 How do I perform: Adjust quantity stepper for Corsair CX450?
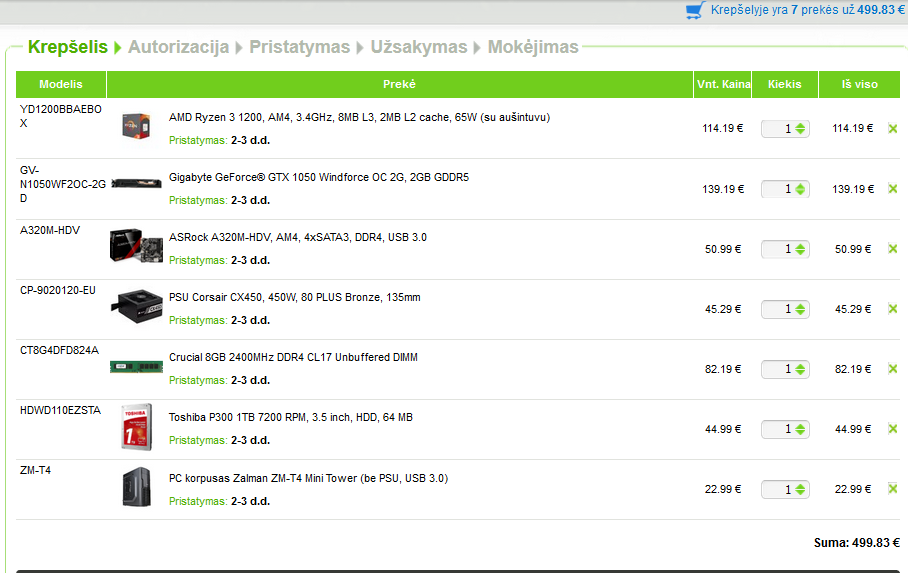pyautogui.click(x=800, y=309)
